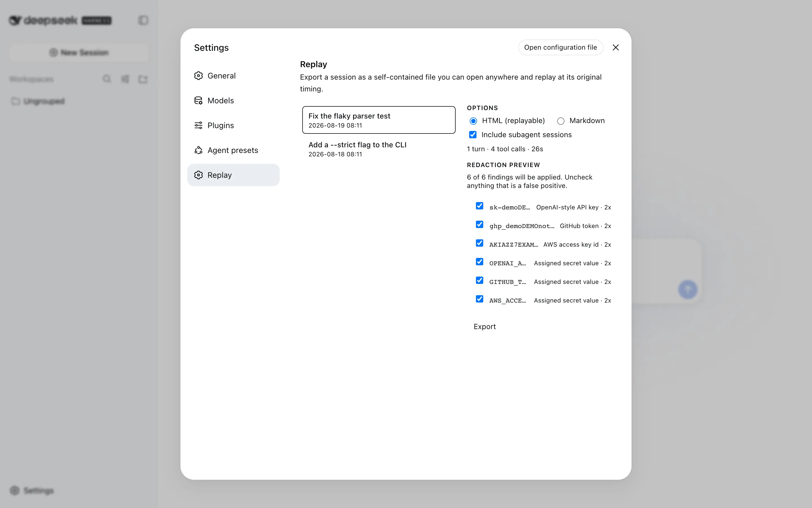Screen dimensions: 812x508
Task: Close the Settings dialog
Action: coord(615,47)
